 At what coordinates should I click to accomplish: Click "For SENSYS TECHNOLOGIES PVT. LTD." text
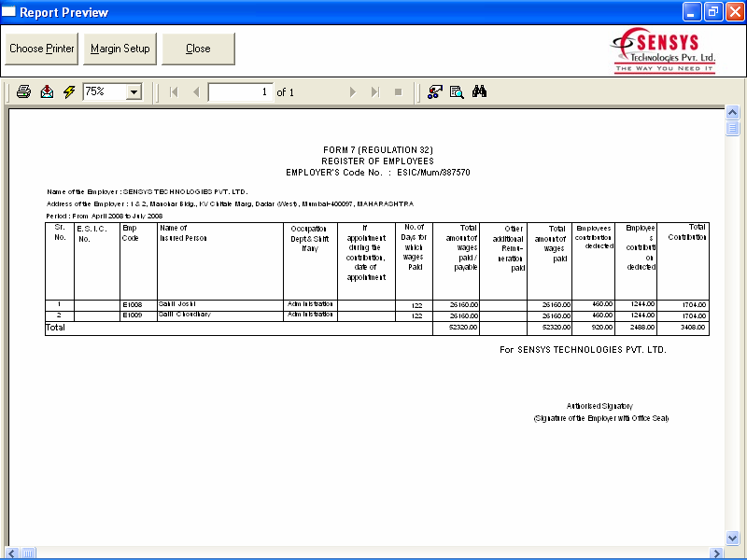pyautogui.click(x=583, y=349)
